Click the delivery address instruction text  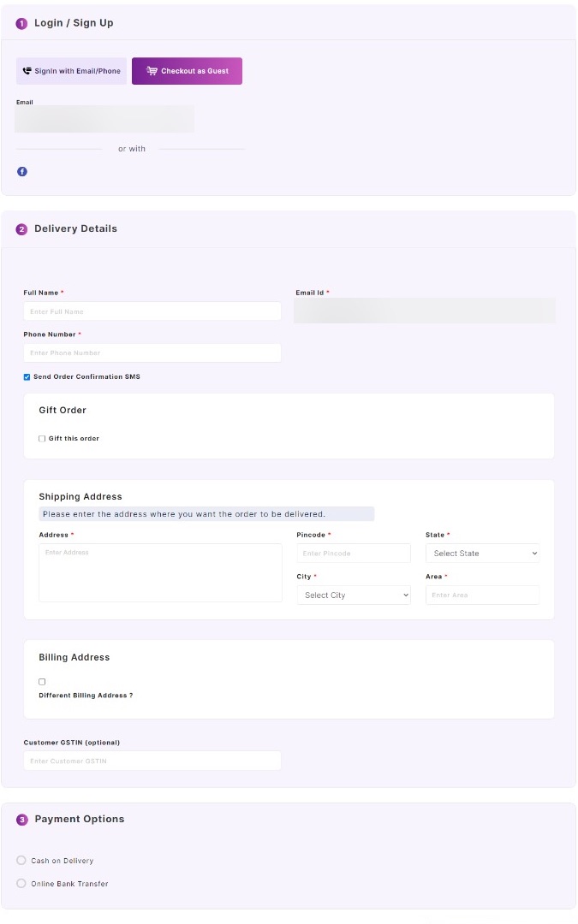pyautogui.click(x=184, y=514)
